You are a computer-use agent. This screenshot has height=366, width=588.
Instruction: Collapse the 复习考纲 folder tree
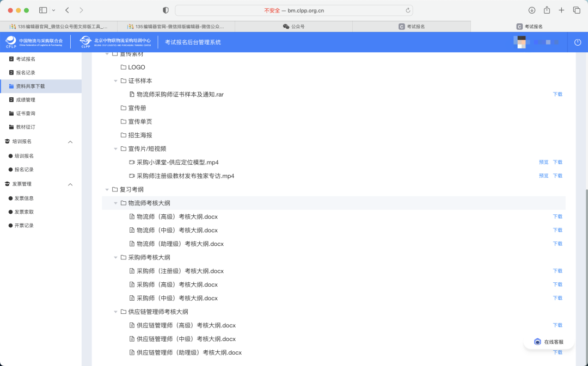107,189
